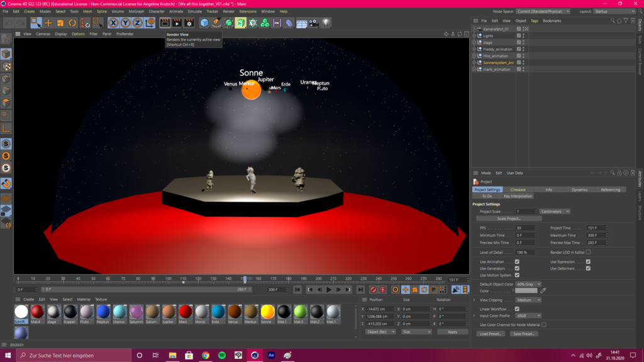Image resolution: width=644 pixels, height=362 pixels.
Task: Select the Sonne yellow material swatch
Action: click(267, 312)
